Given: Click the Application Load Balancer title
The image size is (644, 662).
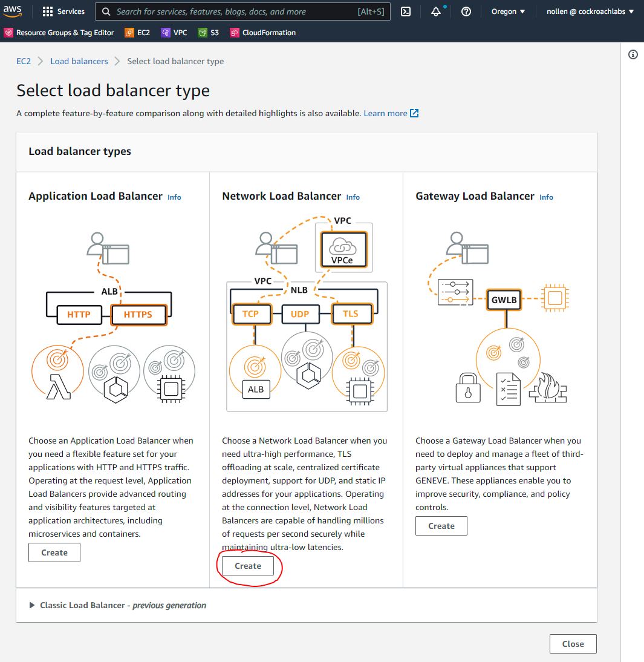Looking at the screenshot, I should (96, 196).
